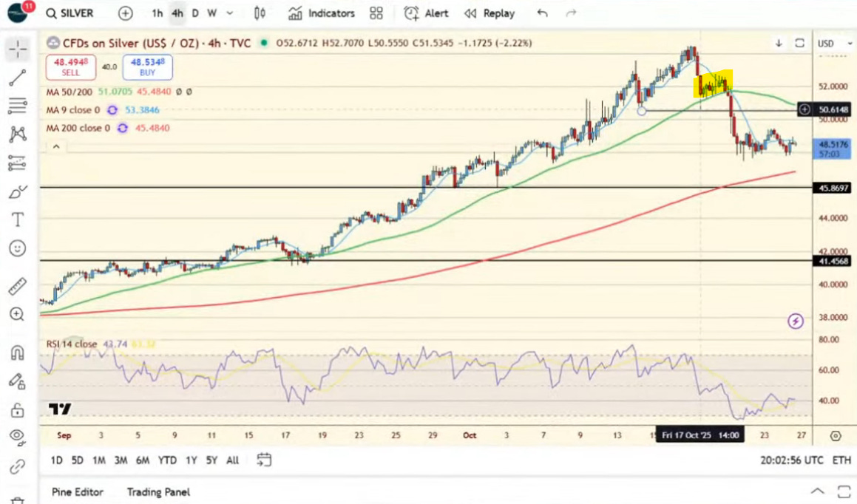Open the Trading Panel tab

[158, 492]
